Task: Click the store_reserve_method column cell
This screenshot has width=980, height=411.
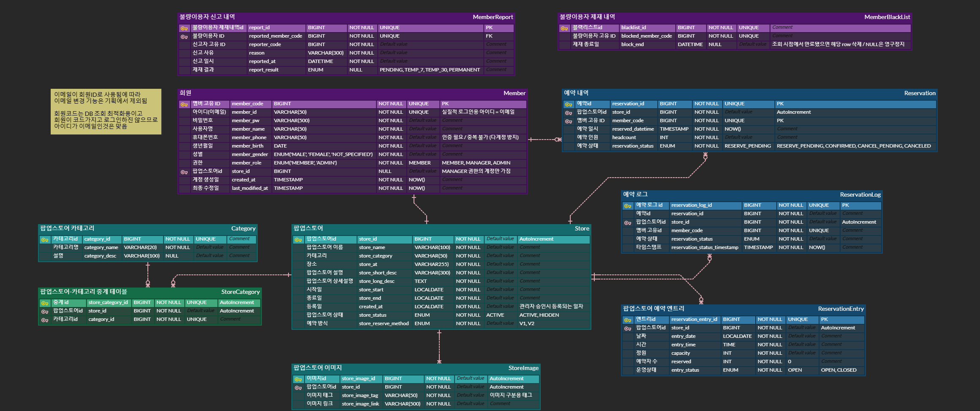Action: (384, 323)
